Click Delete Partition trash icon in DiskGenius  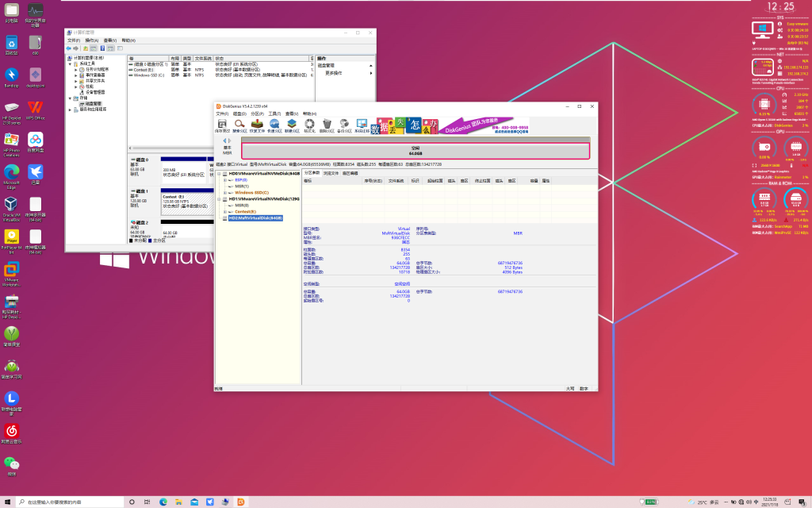pyautogui.click(x=327, y=125)
